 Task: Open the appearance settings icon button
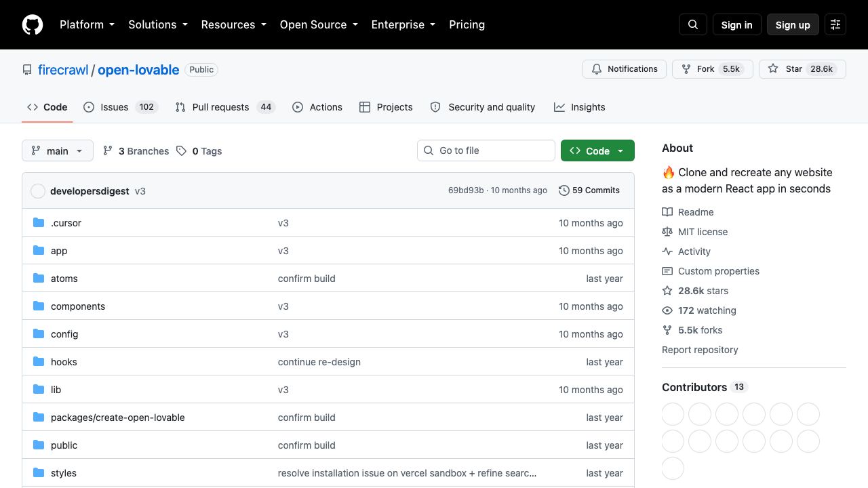click(835, 24)
